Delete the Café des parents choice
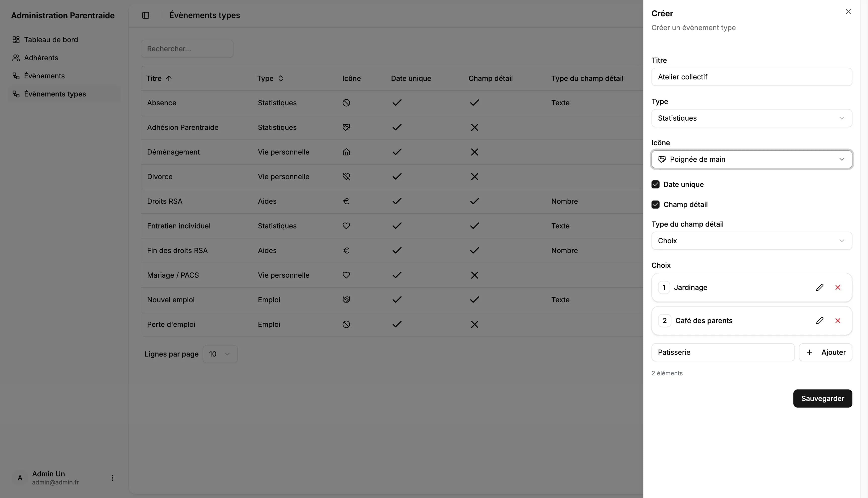The image size is (868, 498). pyautogui.click(x=838, y=321)
